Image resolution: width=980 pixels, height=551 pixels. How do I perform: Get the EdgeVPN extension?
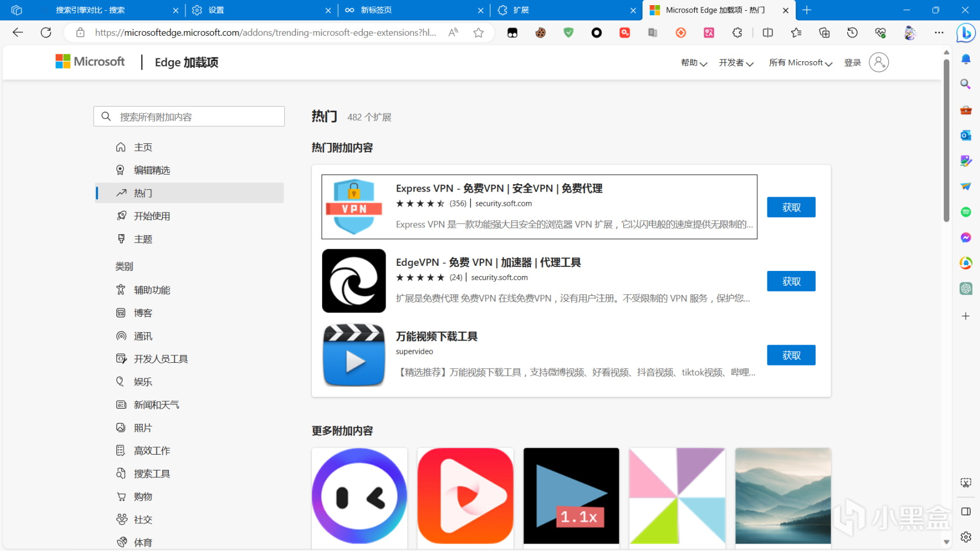tap(791, 281)
